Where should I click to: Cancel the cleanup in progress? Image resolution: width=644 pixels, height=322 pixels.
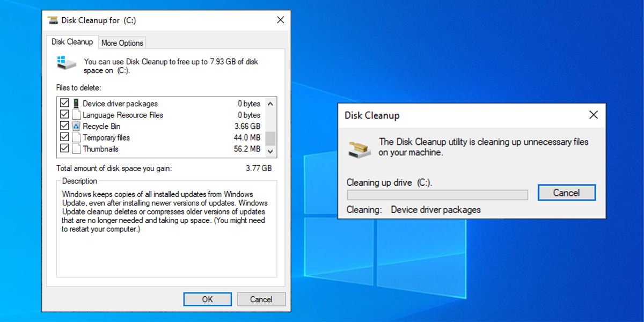[x=567, y=192]
